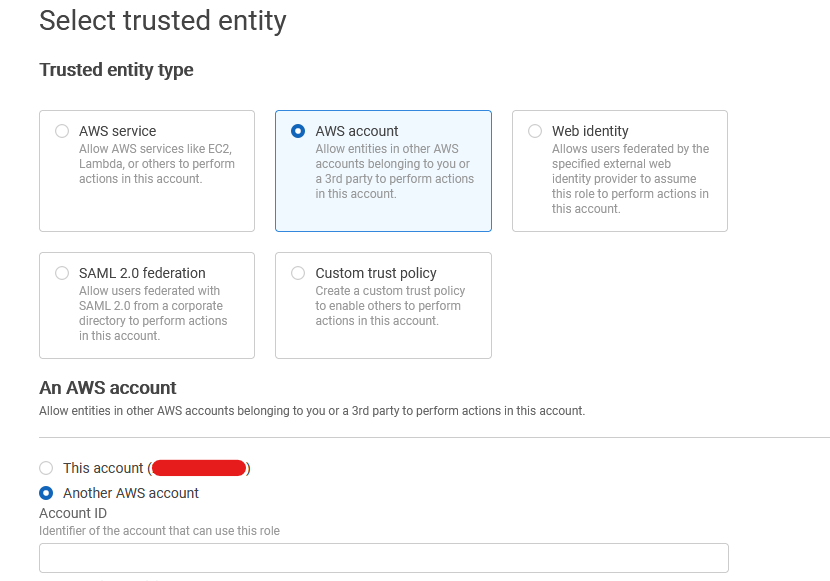This screenshot has width=830, height=581.
Task: Select the AWS service radio button
Action: [62, 131]
